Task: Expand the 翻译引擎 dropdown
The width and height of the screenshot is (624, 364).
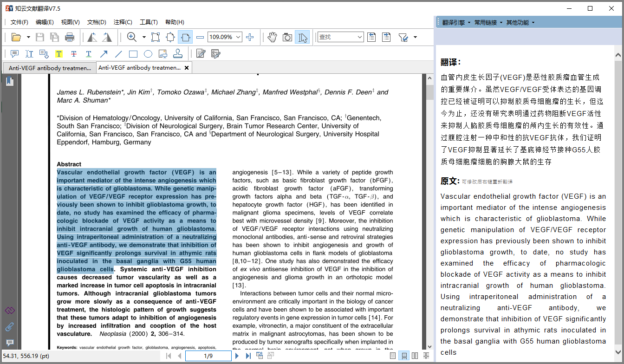Action: (456, 22)
